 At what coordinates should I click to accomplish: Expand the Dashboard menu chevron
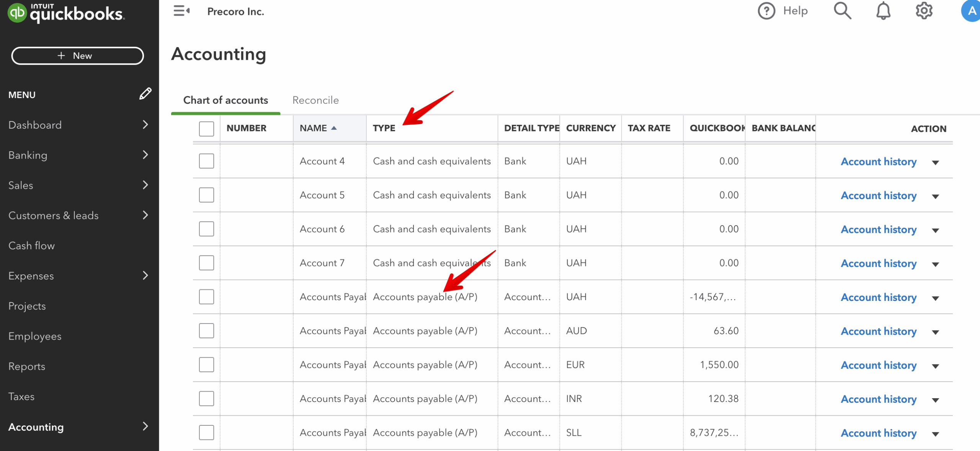(145, 124)
